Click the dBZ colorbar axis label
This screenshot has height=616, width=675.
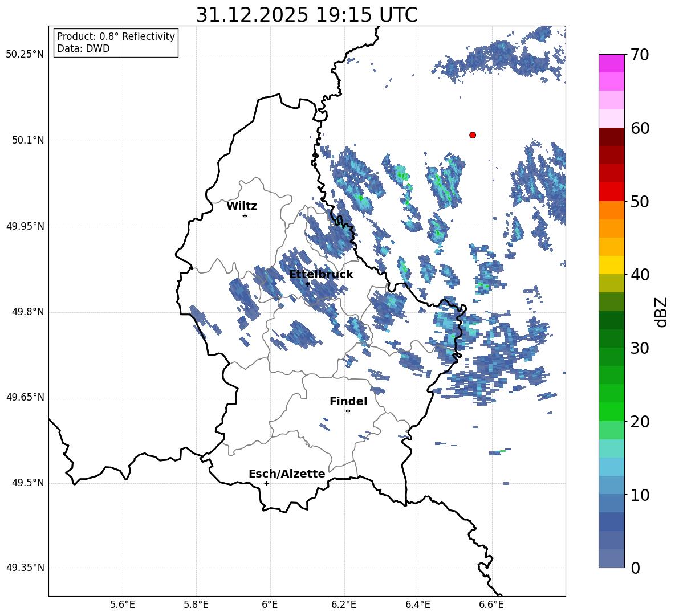pos(661,312)
